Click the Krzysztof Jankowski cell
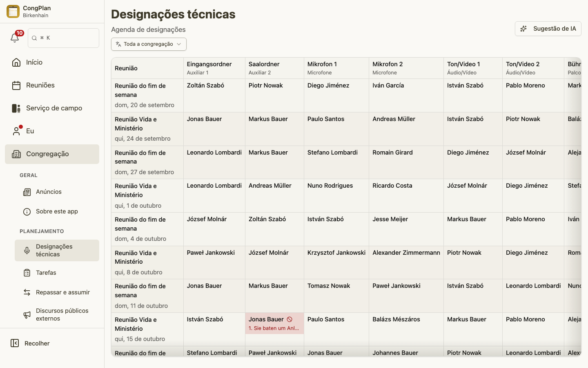Image resolution: width=588 pixels, height=368 pixels. point(336,263)
